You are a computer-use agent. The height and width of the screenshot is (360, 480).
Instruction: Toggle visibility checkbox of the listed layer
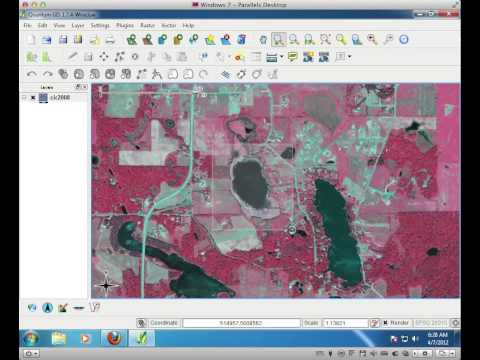click(33, 98)
